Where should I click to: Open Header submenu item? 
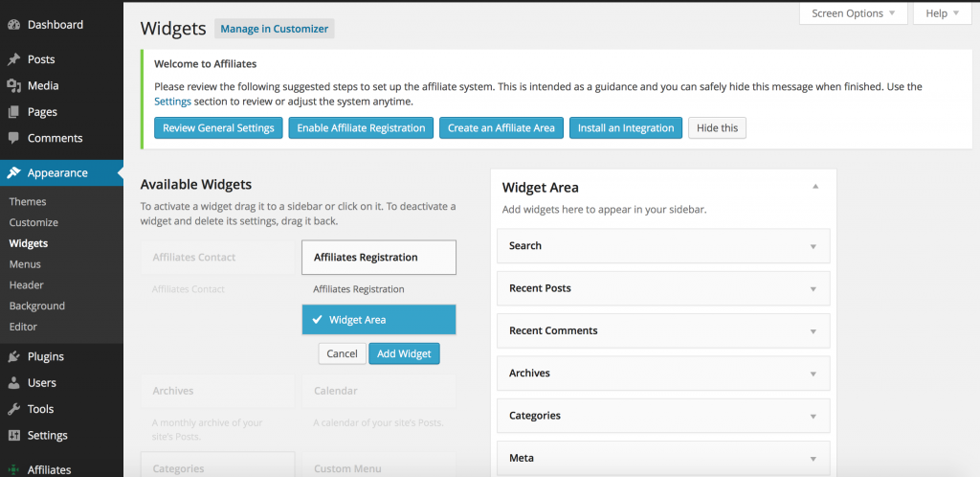coord(26,285)
